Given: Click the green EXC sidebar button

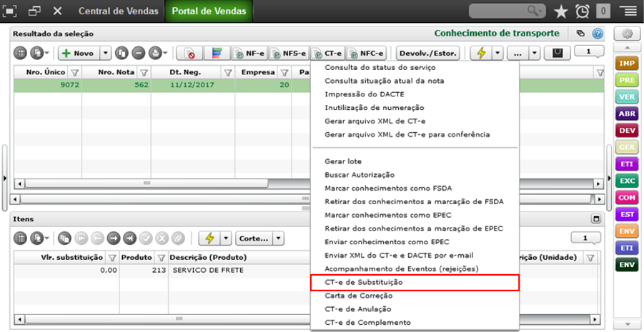Looking at the screenshot, I should tap(627, 181).
